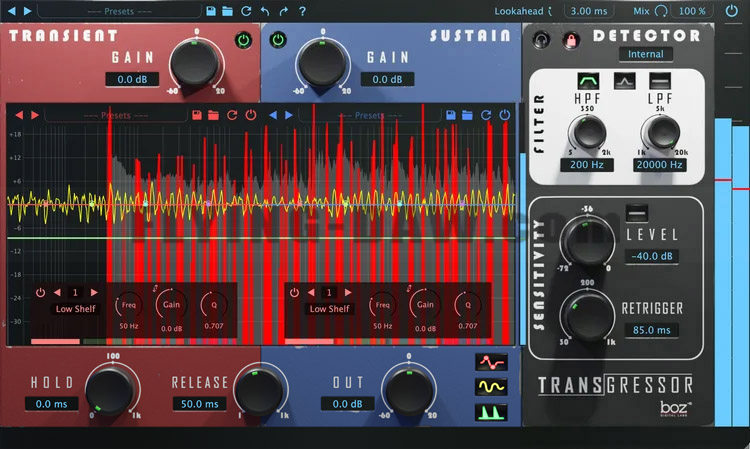Toggle the red envelope curve display icon
This screenshot has width=750, height=449.
pos(491,362)
